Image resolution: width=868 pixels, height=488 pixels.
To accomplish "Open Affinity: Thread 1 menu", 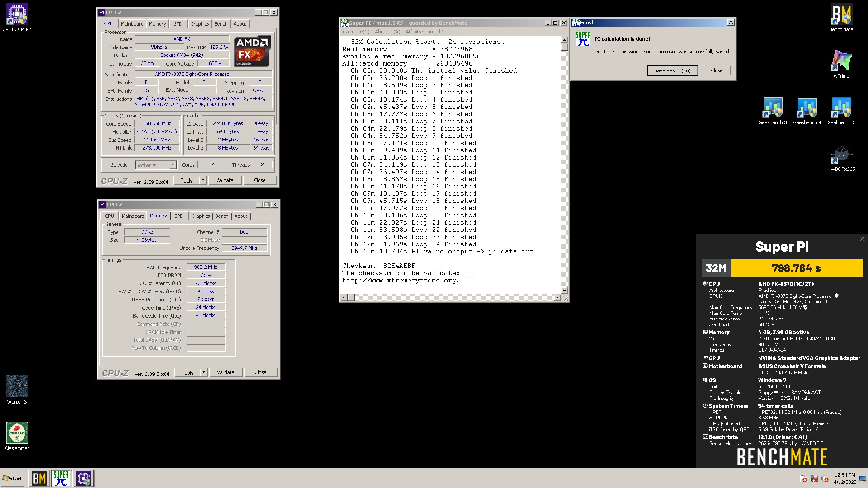I will [x=425, y=32].
